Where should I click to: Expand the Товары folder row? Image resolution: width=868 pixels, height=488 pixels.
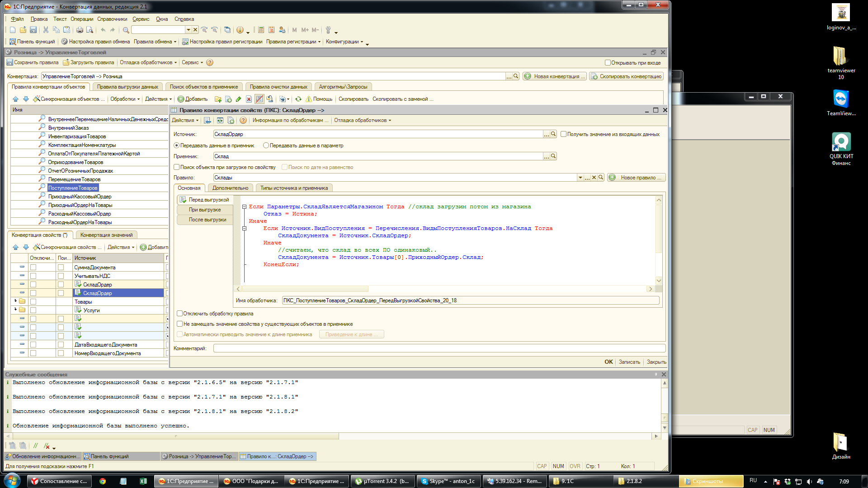coord(15,301)
